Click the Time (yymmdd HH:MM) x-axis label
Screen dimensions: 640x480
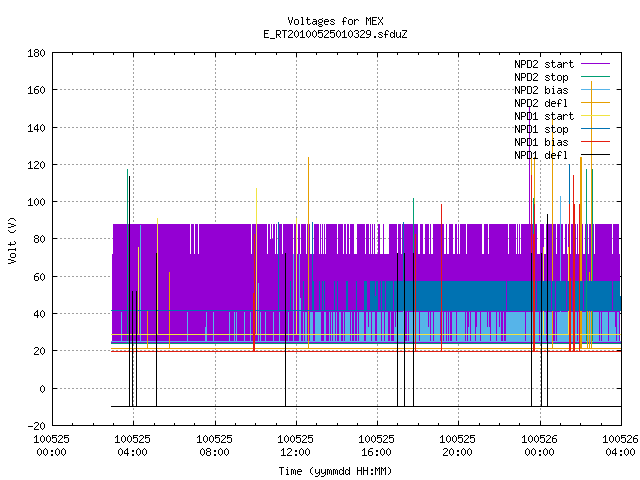335,471
